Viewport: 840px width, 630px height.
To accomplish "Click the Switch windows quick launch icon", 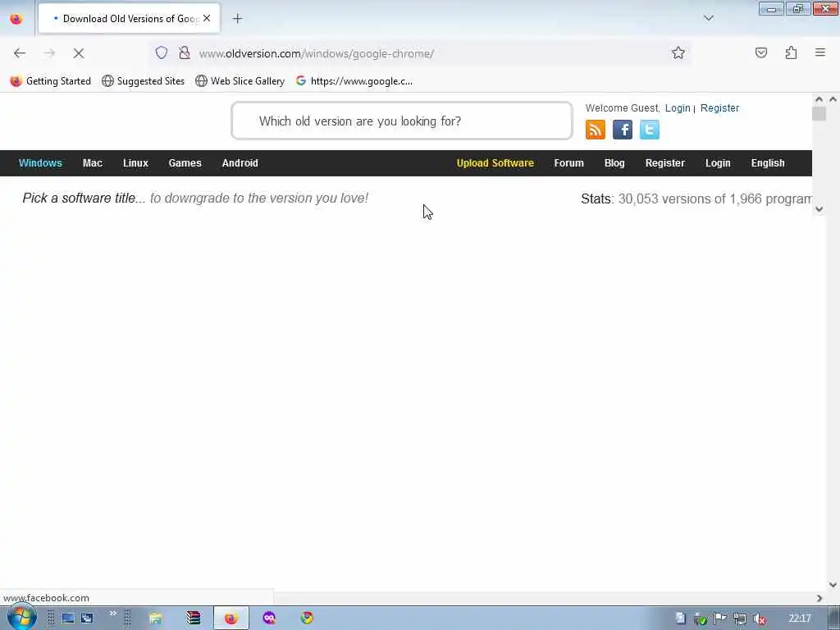I will pos(87,618).
